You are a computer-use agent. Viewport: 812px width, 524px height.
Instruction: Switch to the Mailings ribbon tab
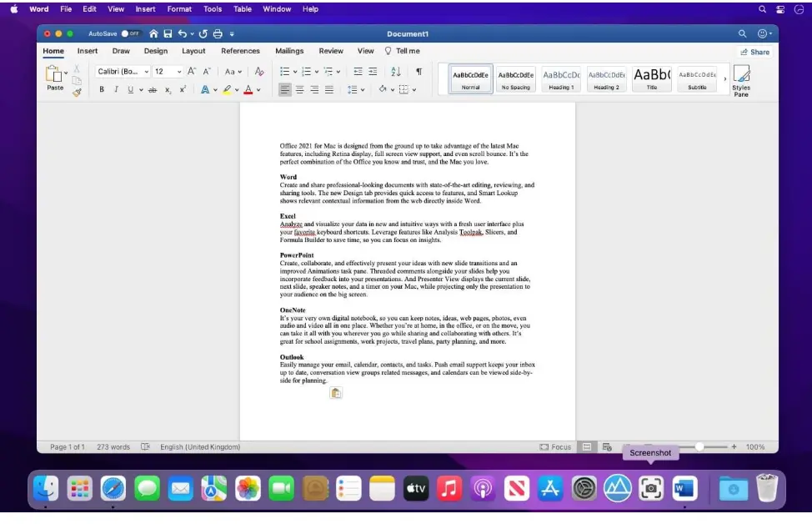(x=289, y=51)
